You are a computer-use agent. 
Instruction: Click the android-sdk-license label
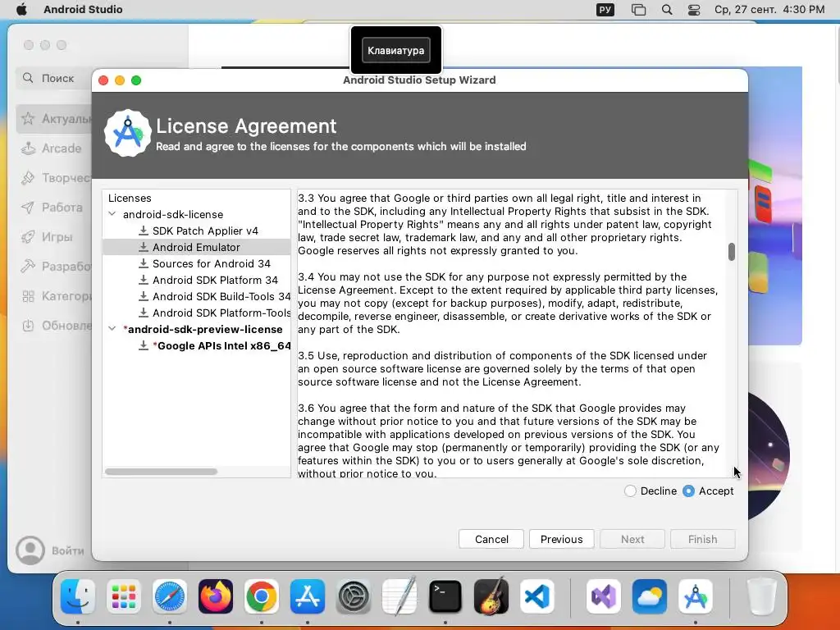pos(173,214)
